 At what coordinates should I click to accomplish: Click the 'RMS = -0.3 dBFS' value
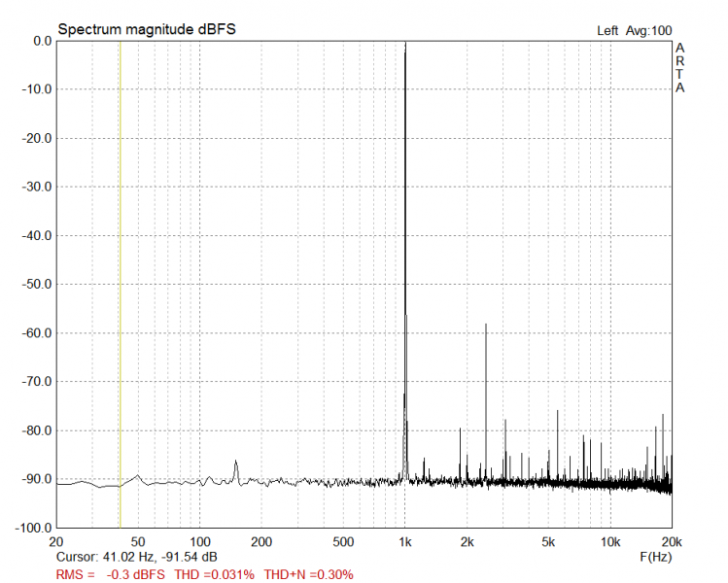[x=111, y=574]
